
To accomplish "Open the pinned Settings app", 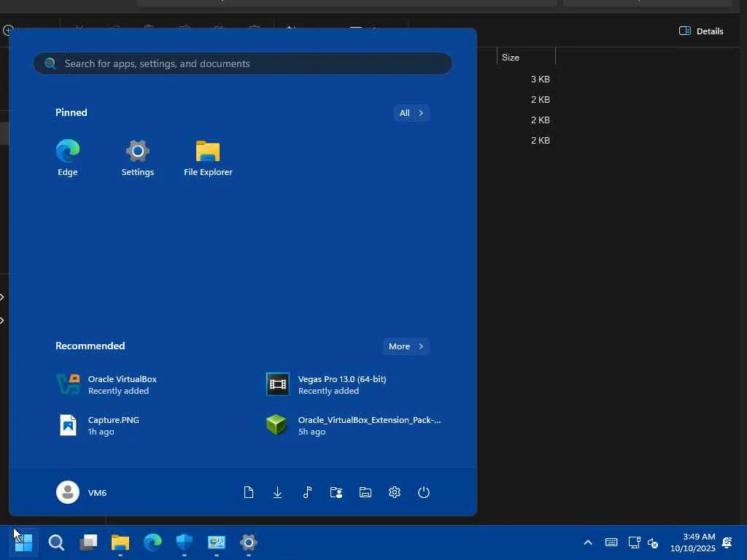I will pyautogui.click(x=138, y=157).
